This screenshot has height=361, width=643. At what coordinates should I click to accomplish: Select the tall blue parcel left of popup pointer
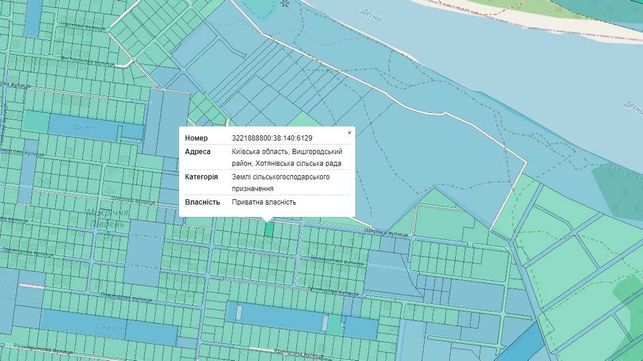(x=144, y=253)
